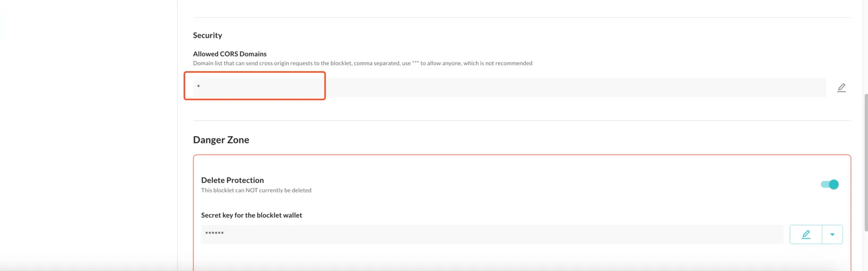
Task: Select the Allowed CORS Domains field
Action: pyautogui.click(x=509, y=87)
